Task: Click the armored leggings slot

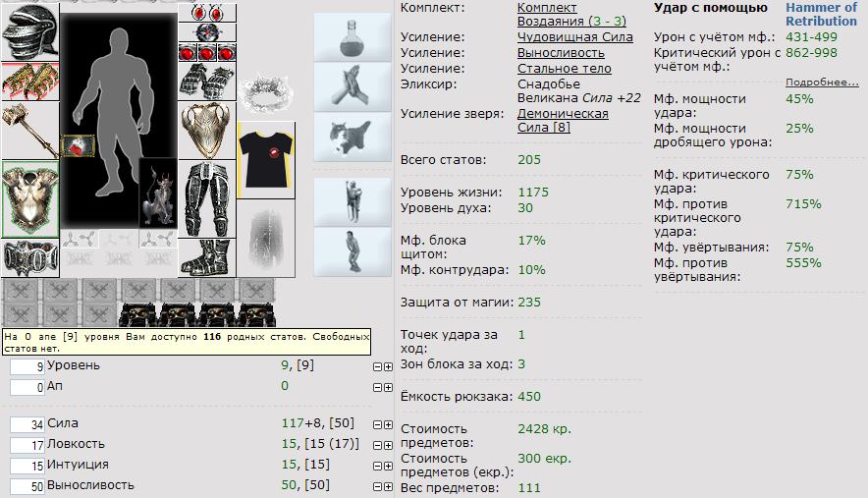Action: [207, 199]
